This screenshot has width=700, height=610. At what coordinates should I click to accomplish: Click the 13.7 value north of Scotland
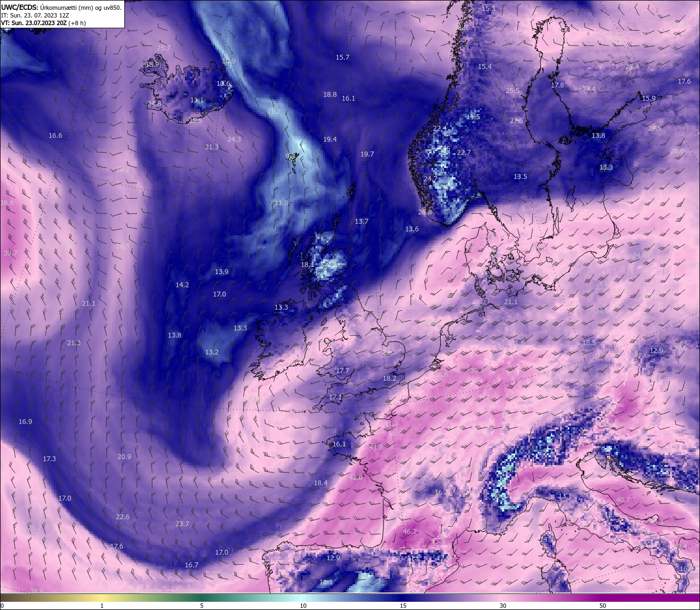pyautogui.click(x=361, y=222)
